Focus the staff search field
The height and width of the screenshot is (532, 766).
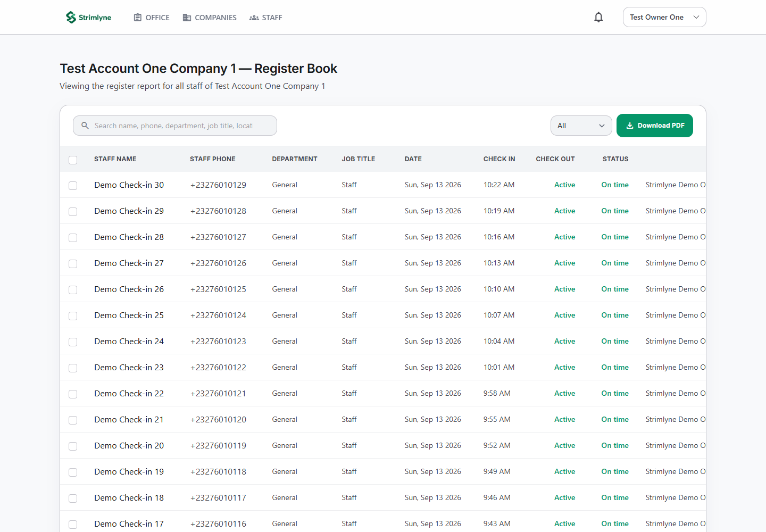[x=175, y=126]
